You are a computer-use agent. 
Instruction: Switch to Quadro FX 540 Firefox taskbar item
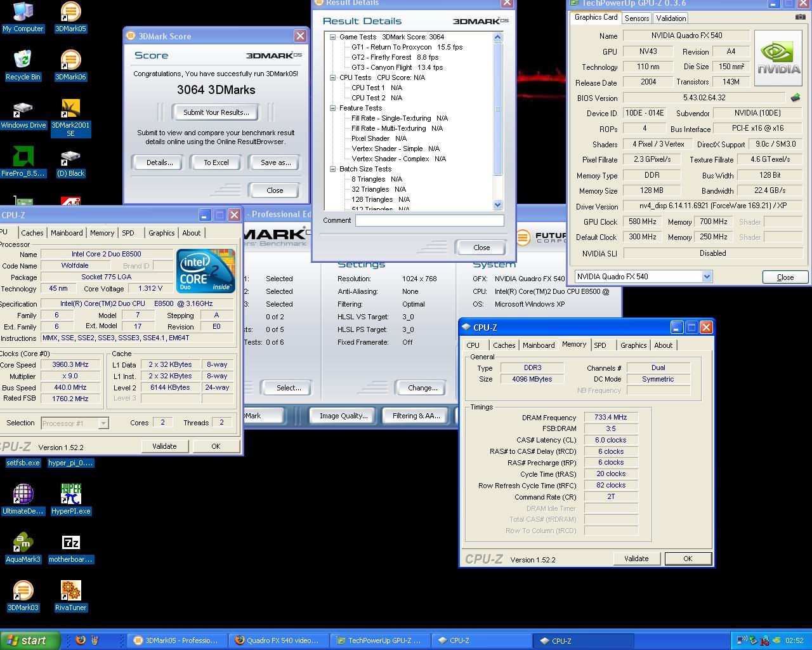point(280,640)
